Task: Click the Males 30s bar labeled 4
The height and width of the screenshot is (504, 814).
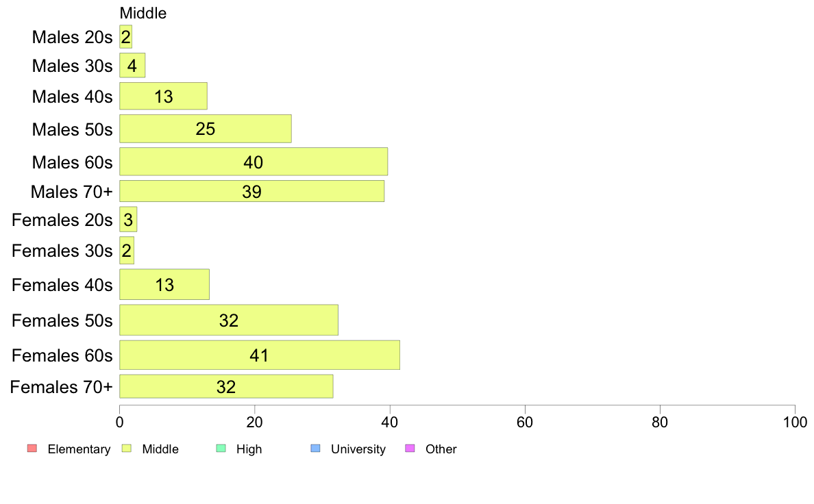Action: tap(132, 66)
